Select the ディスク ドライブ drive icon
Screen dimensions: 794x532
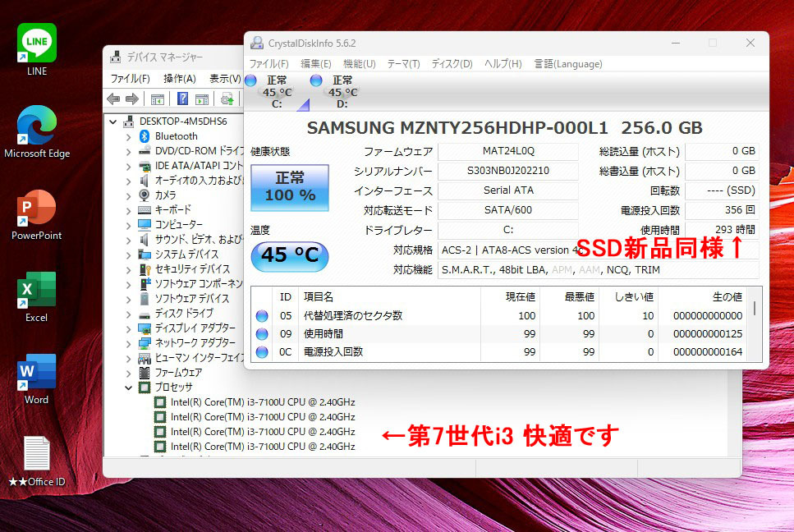145,314
